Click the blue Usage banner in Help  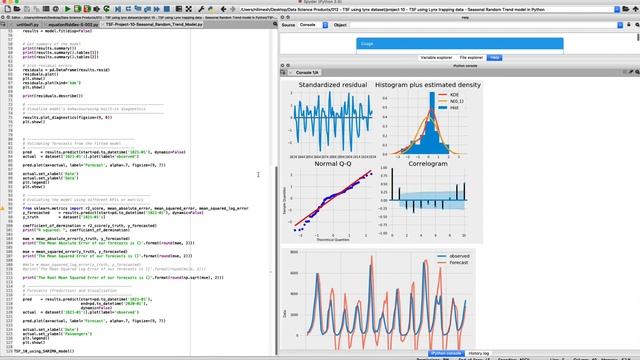click(x=460, y=44)
